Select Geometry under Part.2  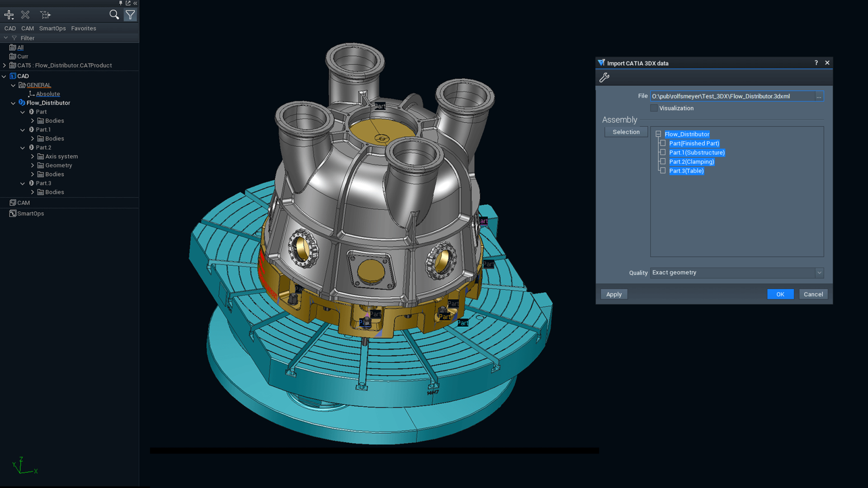[x=59, y=166]
